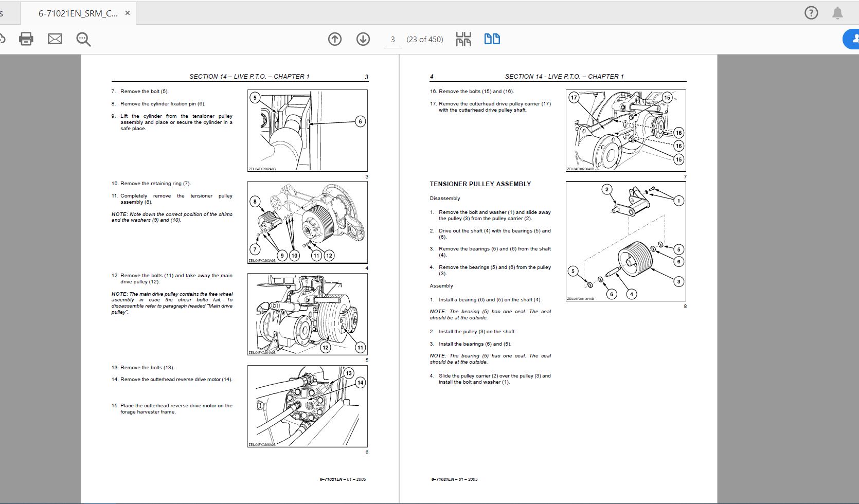Click step 10 "Remove the retaining ring (7)."

point(151,184)
